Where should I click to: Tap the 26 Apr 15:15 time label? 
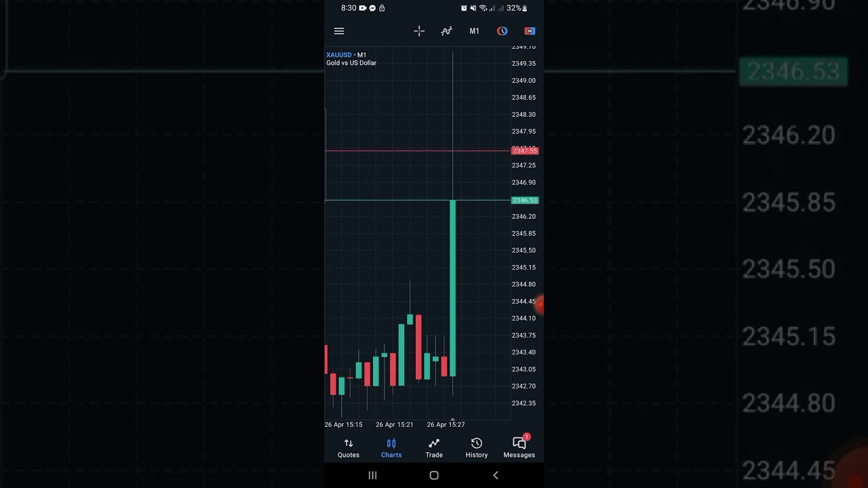point(344,425)
